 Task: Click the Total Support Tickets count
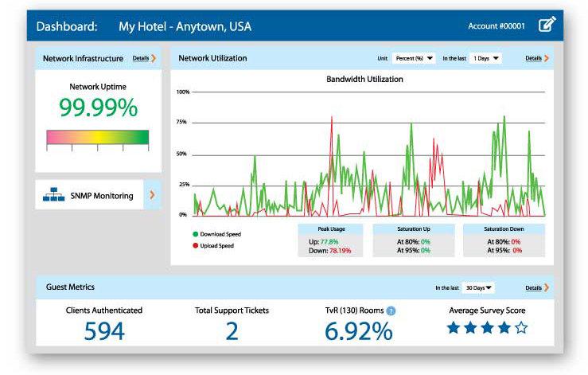pyautogui.click(x=232, y=331)
